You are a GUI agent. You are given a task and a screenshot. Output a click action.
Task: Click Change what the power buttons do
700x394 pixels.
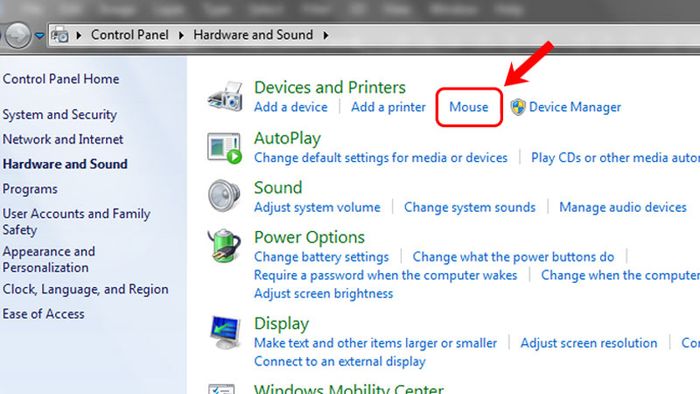(x=513, y=257)
